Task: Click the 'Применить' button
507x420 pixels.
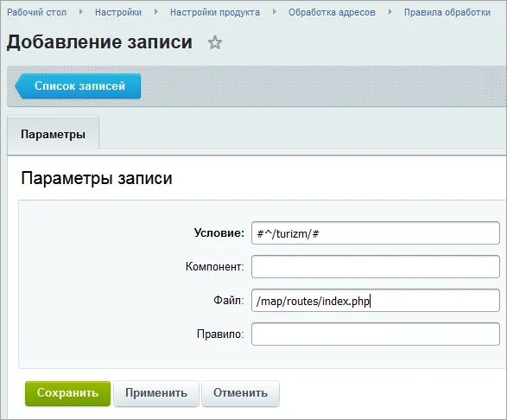Action: click(x=156, y=393)
